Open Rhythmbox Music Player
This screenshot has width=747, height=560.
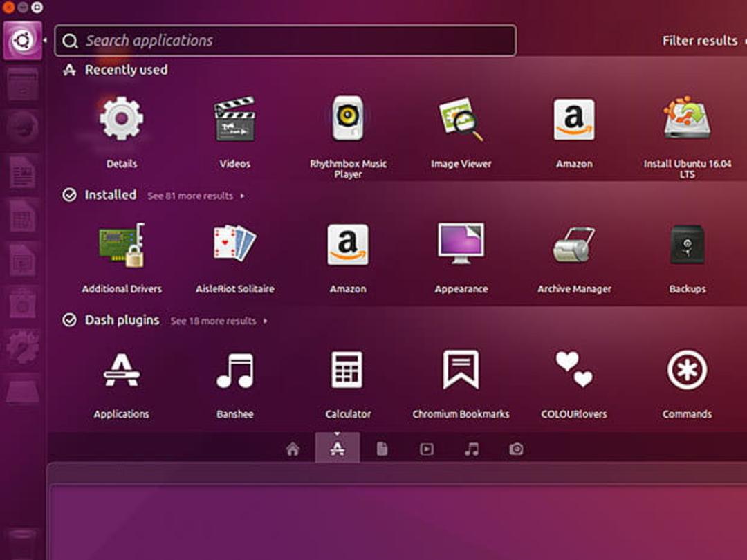pos(348,118)
